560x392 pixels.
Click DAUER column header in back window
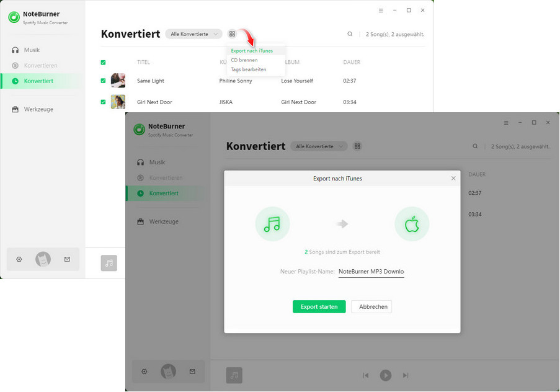(352, 62)
